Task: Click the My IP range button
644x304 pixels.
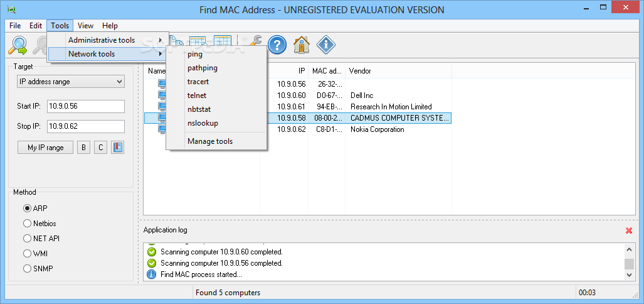Action: (46, 147)
